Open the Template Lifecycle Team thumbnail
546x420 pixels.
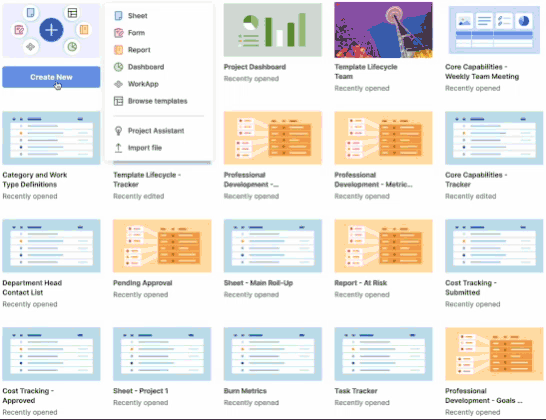coord(383,30)
